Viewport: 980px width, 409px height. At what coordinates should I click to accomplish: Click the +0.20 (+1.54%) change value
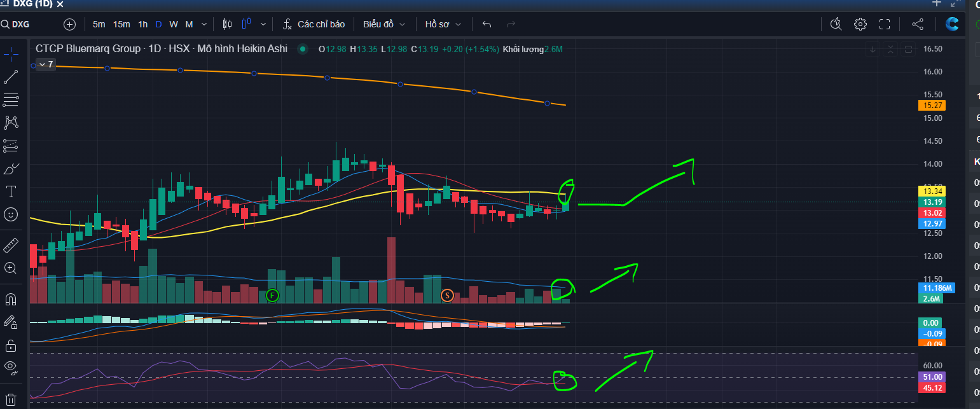pos(470,49)
